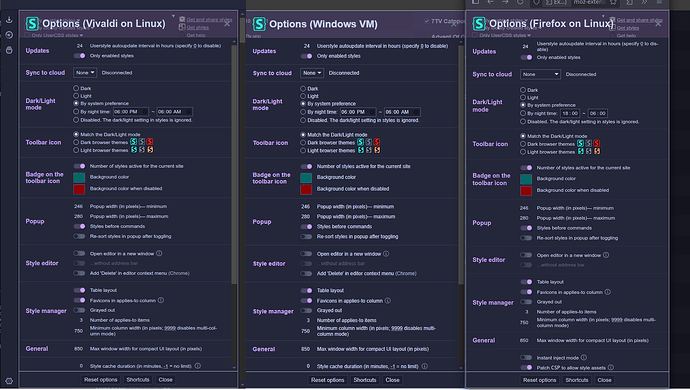Go back using Firefox back arrow
The image size is (690, 390).
(x=490, y=2)
